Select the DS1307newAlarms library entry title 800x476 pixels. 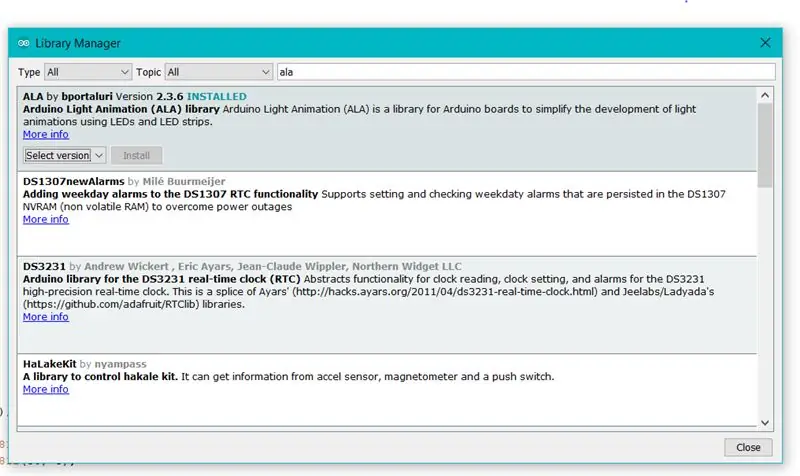point(73,182)
